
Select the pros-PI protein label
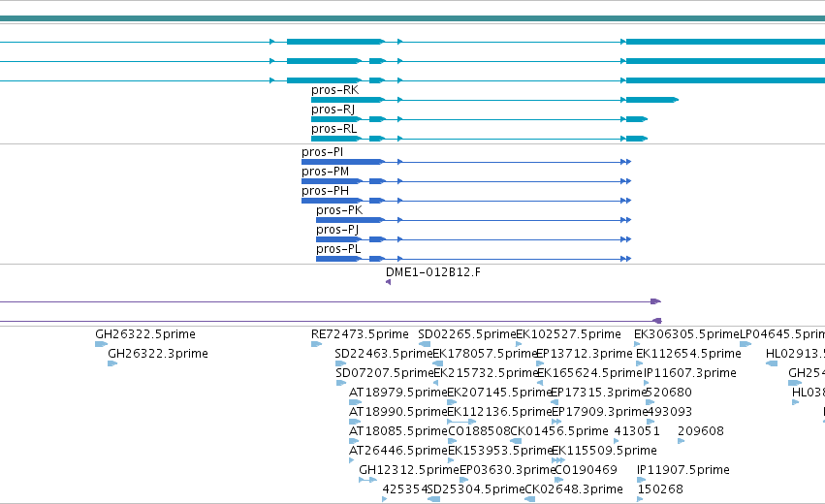(323, 152)
